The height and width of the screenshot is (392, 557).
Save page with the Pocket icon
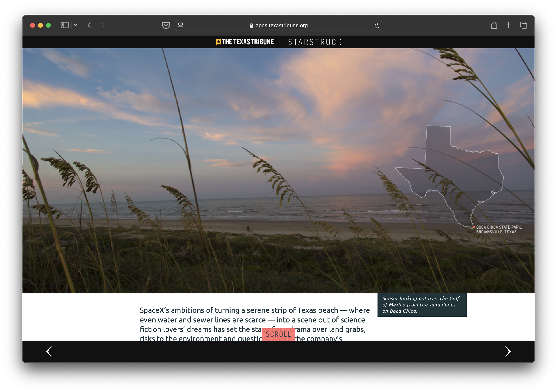click(166, 25)
